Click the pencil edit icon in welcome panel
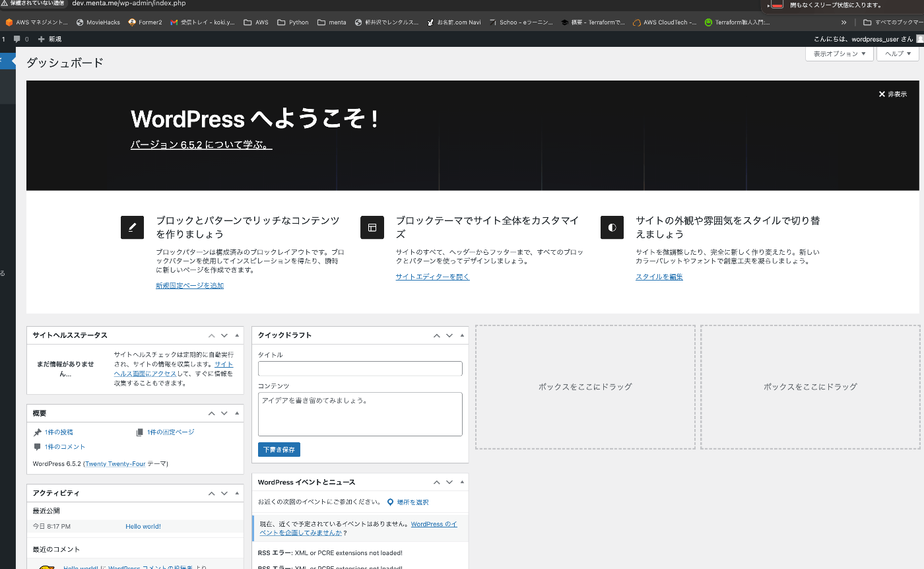The height and width of the screenshot is (569, 924). pos(132,227)
